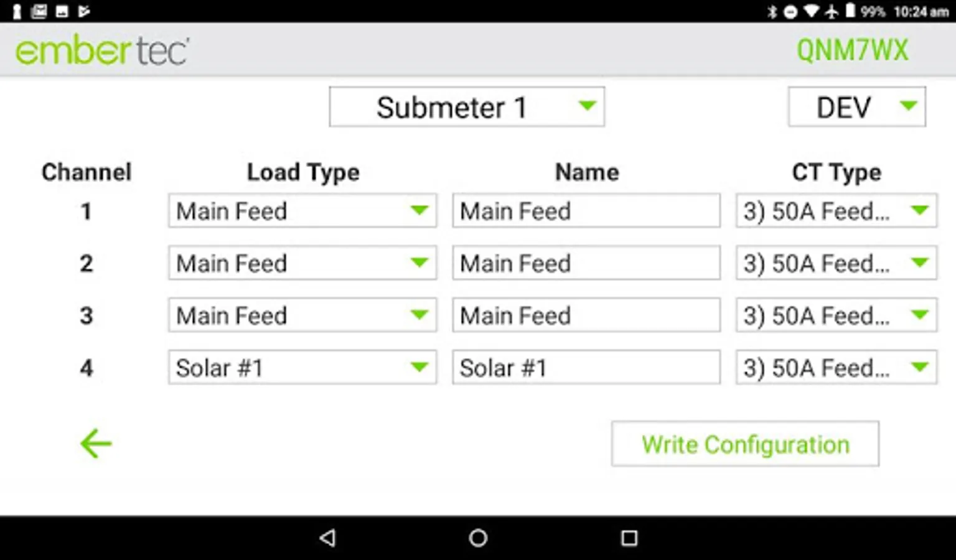956x560 pixels.
Task: Open channel 2 CT Type dropdown
Action: tap(836, 263)
